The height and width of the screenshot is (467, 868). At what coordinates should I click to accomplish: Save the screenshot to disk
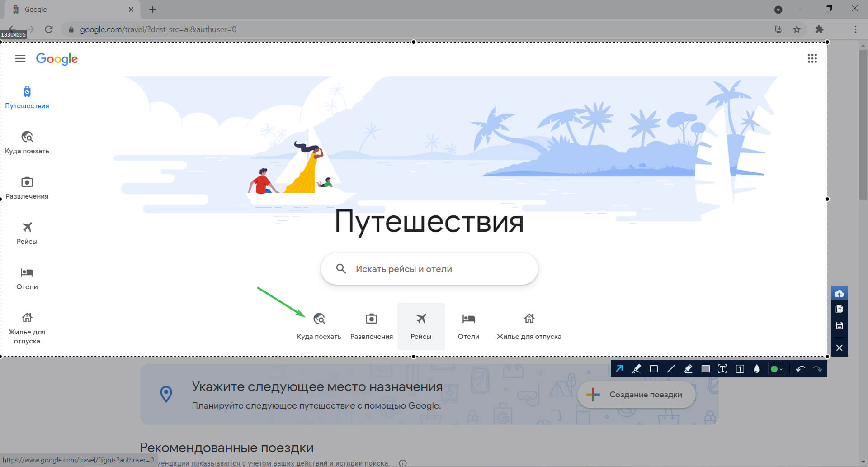click(x=840, y=325)
